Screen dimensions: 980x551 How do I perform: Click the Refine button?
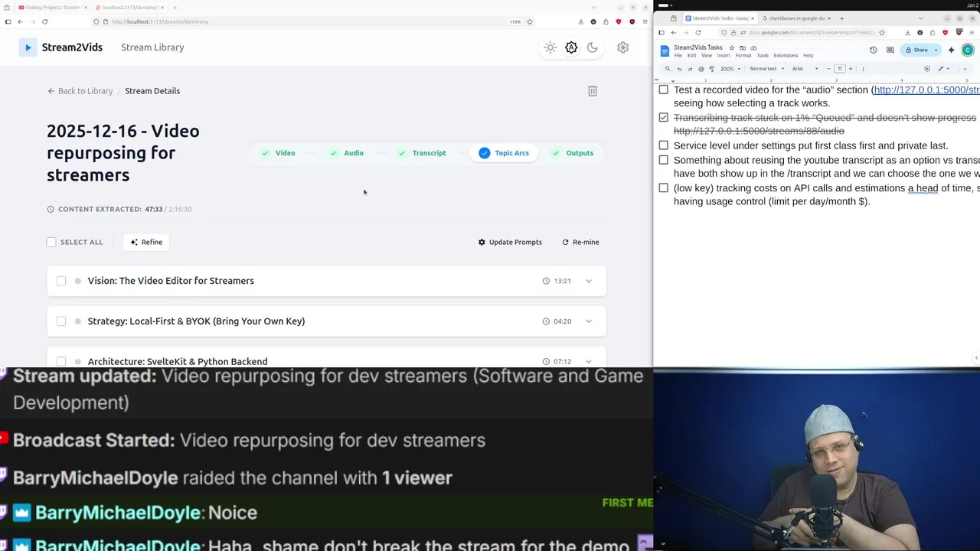[x=146, y=242]
